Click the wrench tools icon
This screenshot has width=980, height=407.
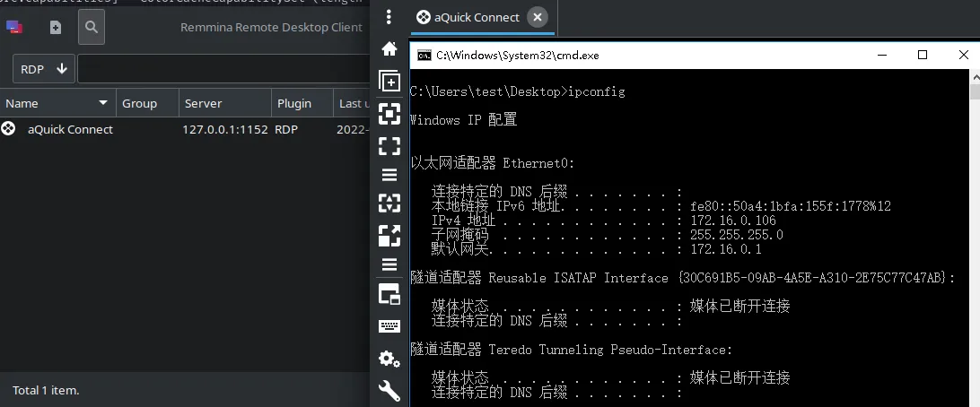[389, 391]
